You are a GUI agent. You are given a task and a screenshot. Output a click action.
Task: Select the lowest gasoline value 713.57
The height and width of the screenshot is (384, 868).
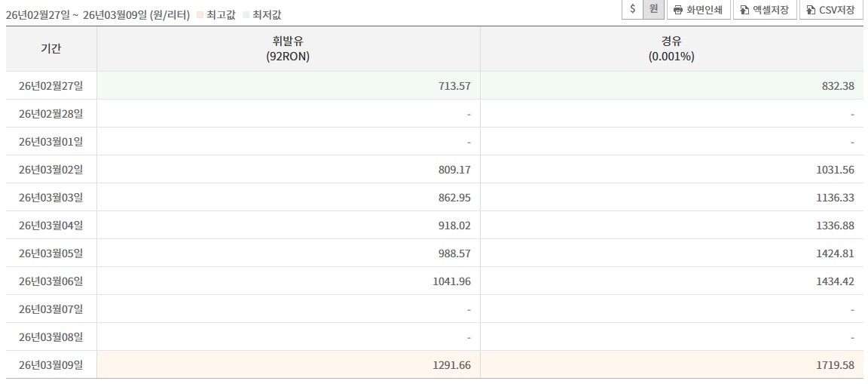[x=455, y=86]
